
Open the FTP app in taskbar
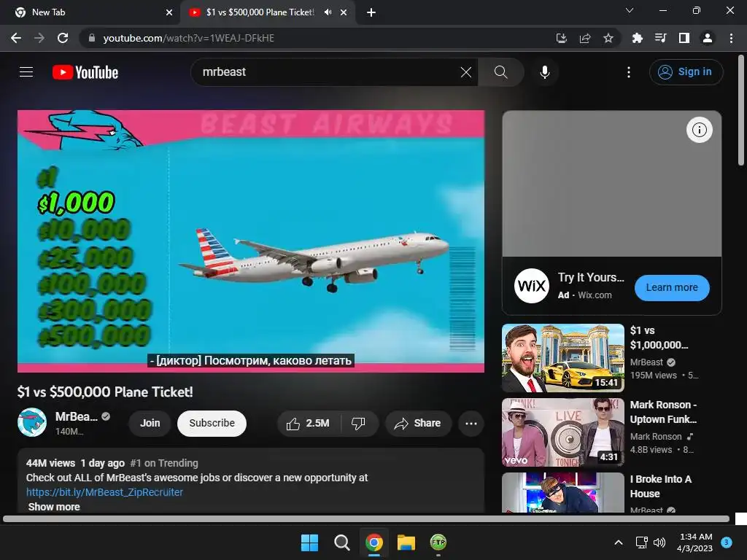438,542
